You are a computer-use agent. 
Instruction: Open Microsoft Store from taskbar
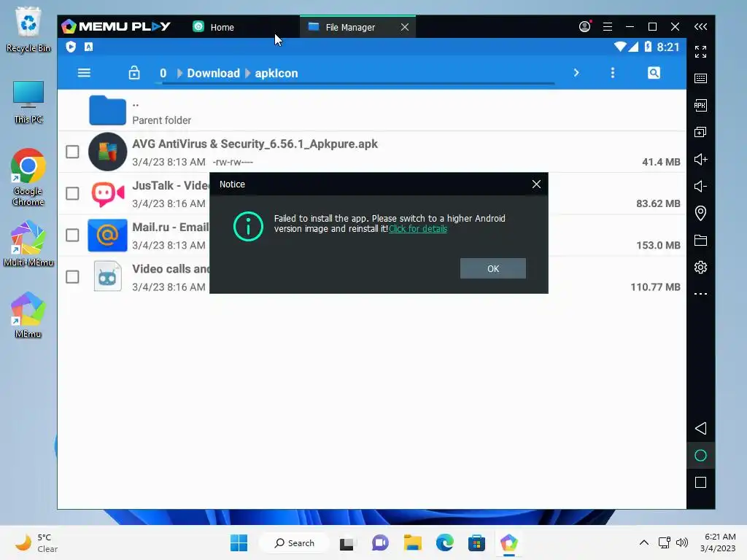click(x=476, y=542)
